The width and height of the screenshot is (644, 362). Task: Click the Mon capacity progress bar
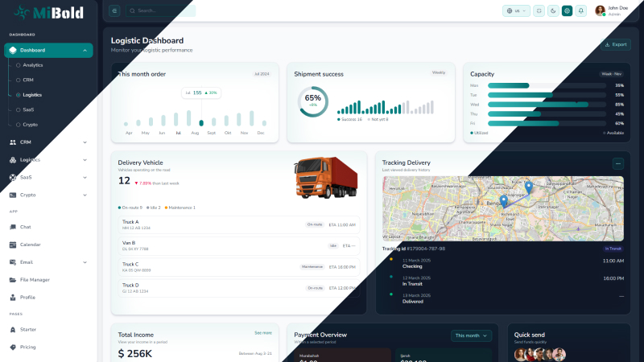(547, 86)
